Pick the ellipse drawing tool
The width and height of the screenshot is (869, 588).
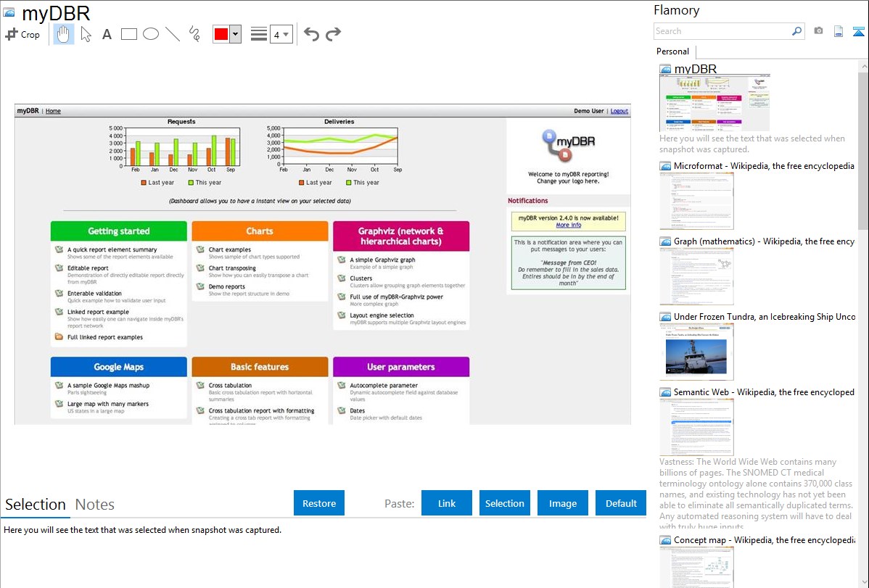click(151, 34)
